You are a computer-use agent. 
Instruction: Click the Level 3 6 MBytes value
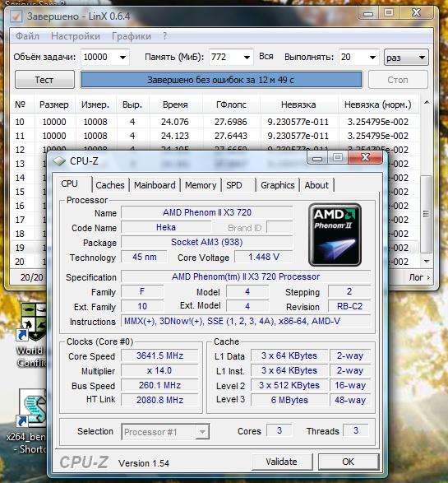coord(289,400)
